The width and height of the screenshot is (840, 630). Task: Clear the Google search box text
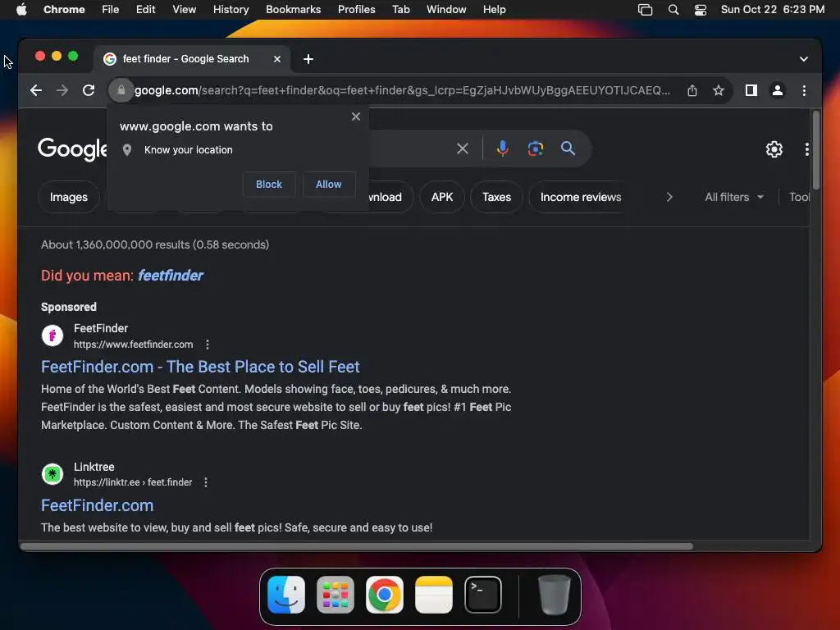pyautogui.click(x=463, y=148)
